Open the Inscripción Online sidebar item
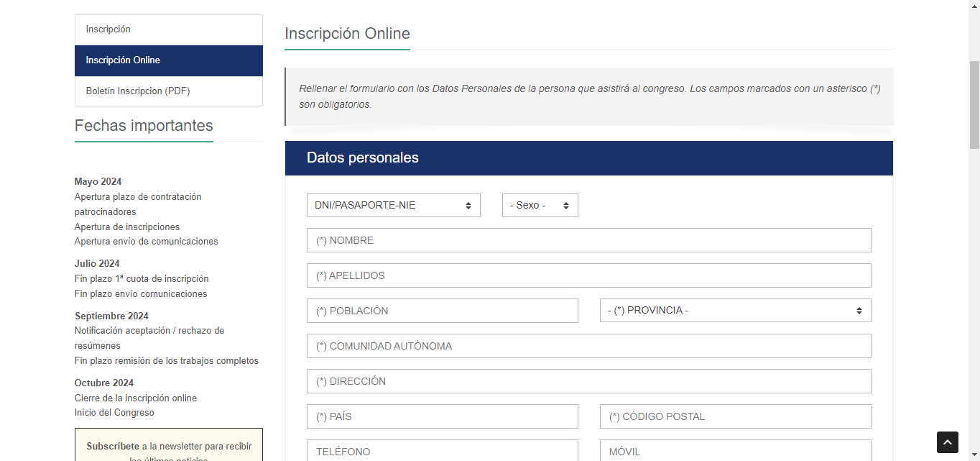The width and height of the screenshot is (980, 461). click(x=168, y=60)
